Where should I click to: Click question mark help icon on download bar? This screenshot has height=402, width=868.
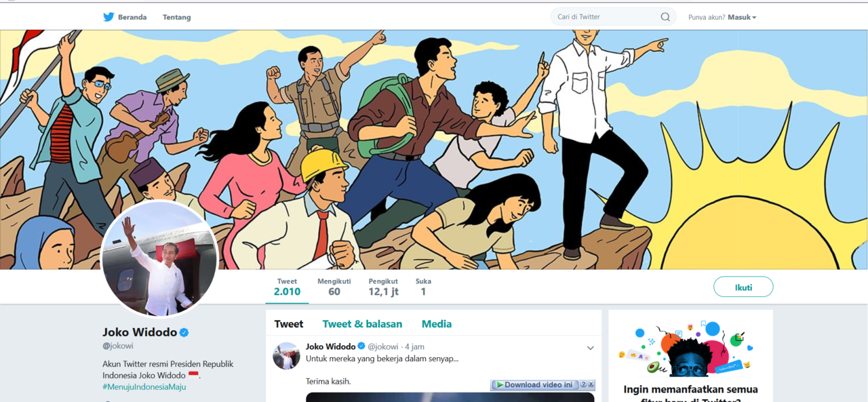point(584,384)
